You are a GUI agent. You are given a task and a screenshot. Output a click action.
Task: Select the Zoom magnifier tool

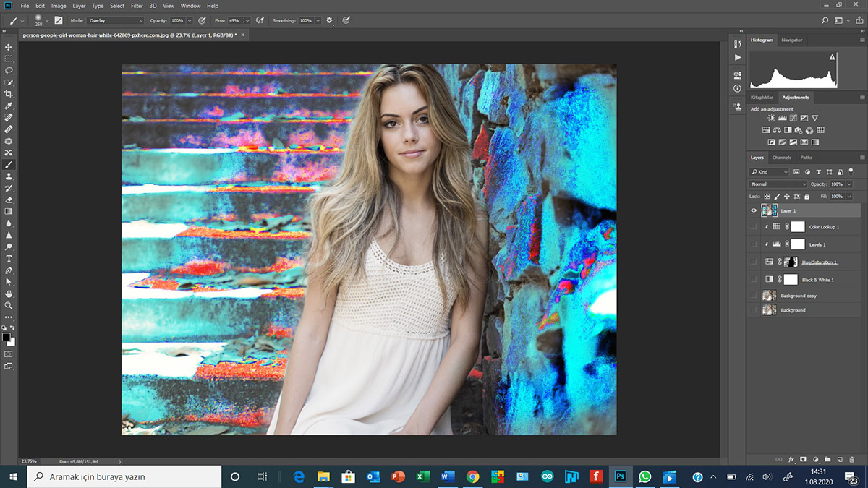coord(9,306)
